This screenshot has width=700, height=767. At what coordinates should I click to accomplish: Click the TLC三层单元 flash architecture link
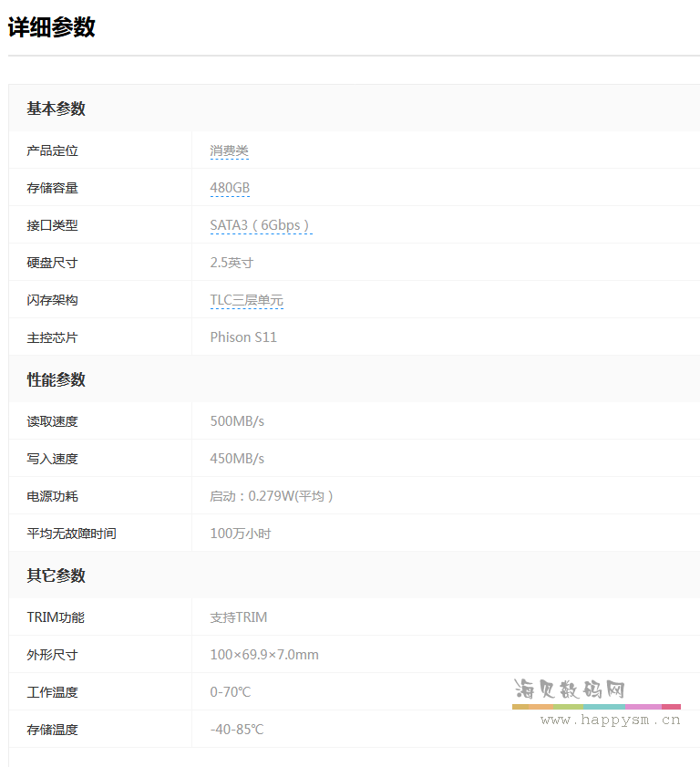pos(247,300)
